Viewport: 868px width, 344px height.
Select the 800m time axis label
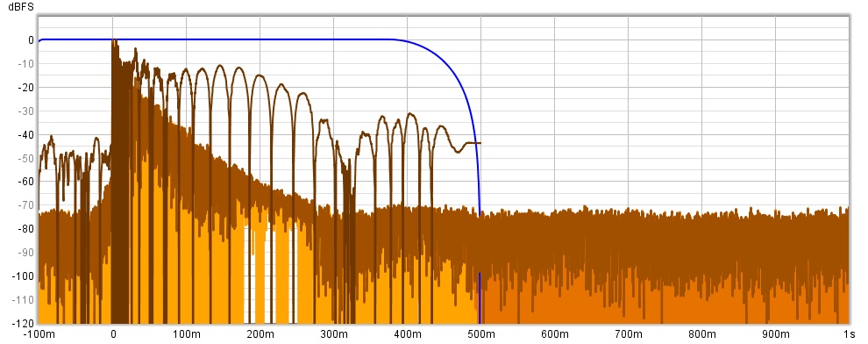[701, 334]
